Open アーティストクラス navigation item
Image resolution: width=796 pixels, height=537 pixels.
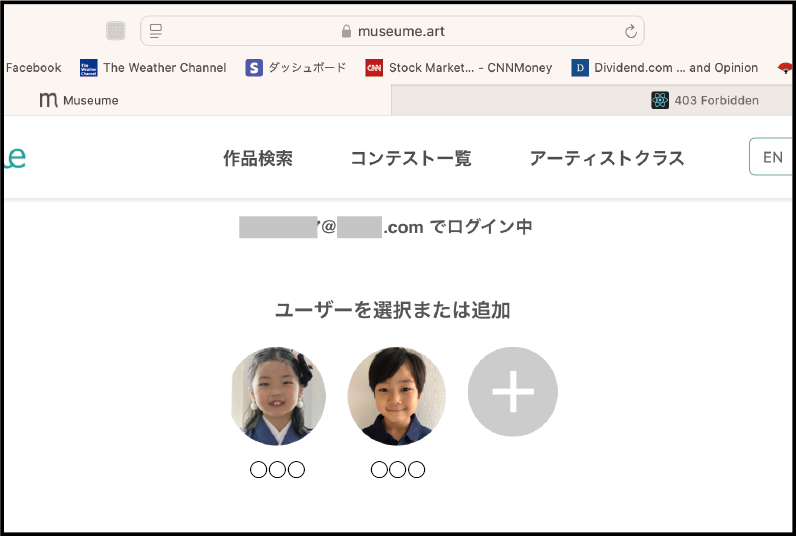click(x=607, y=158)
